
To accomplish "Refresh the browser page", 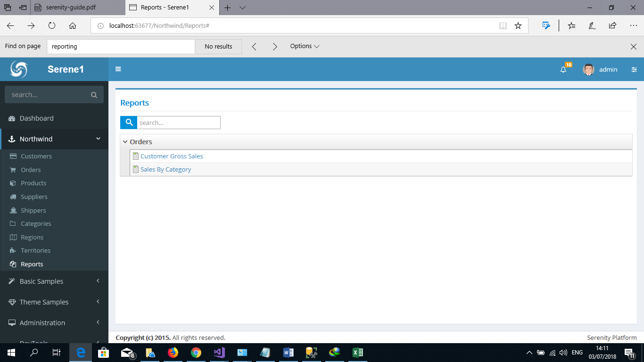I will tap(52, 25).
